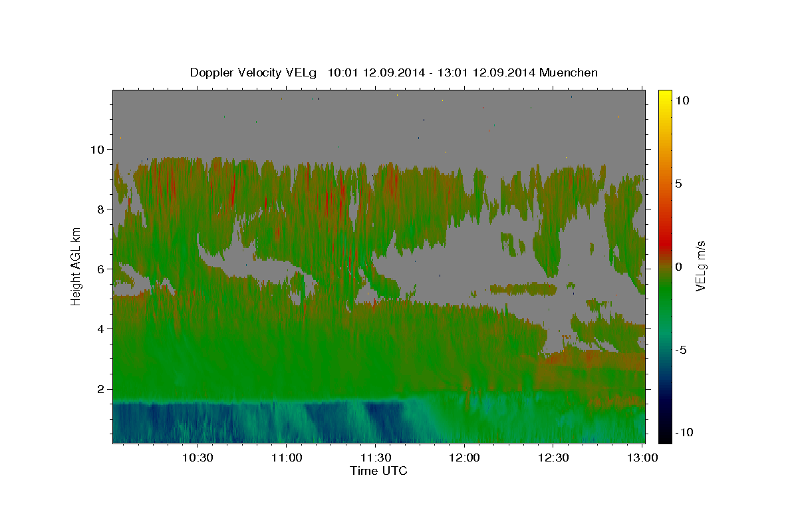The image size is (798, 532).
Task: Click the colorbar tick label '5'
Action: 679,184
